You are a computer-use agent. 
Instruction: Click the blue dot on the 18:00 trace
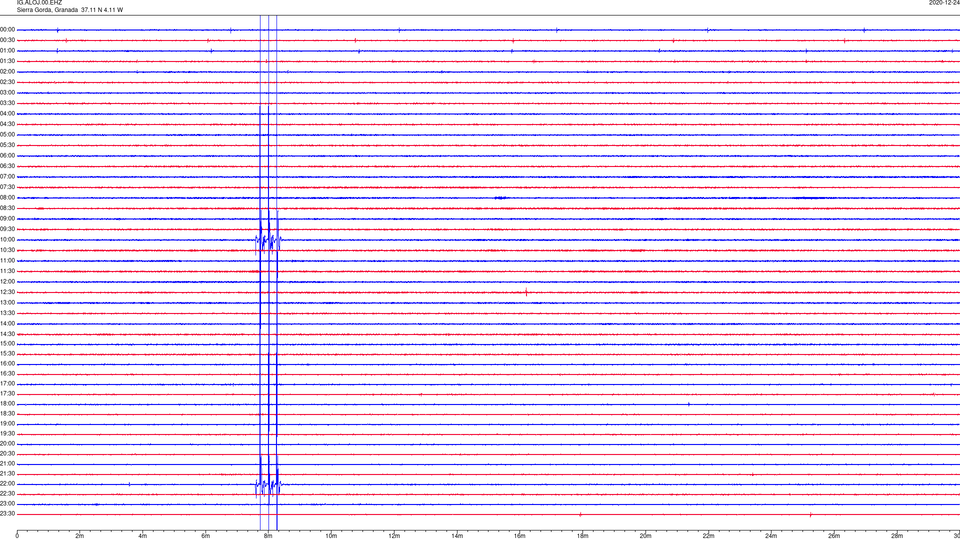(689, 404)
